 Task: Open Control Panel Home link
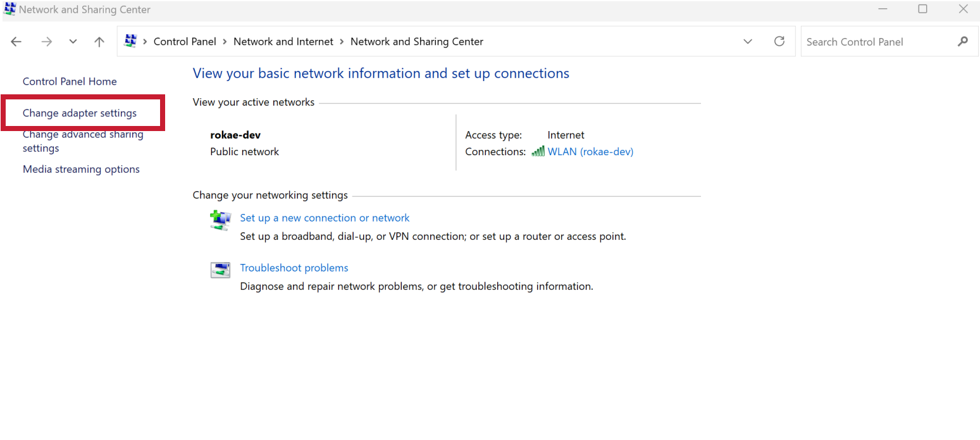click(x=70, y=82)
